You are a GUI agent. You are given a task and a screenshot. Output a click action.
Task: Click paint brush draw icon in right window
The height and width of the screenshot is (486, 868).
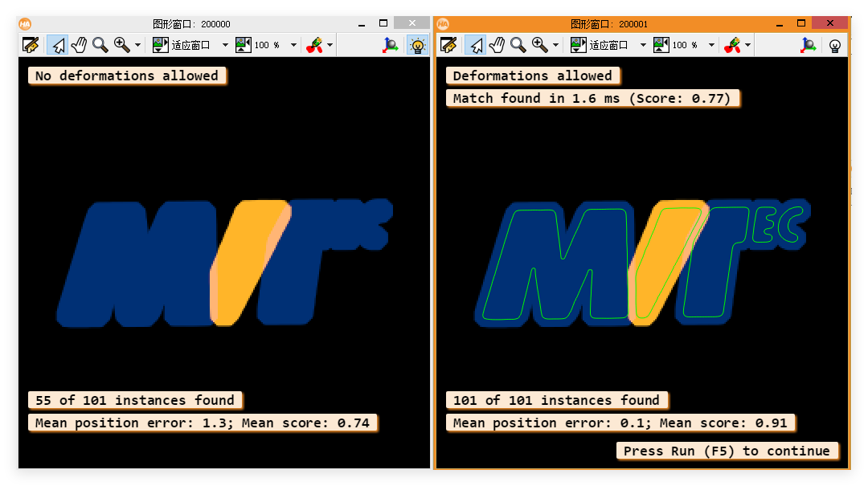732,45
